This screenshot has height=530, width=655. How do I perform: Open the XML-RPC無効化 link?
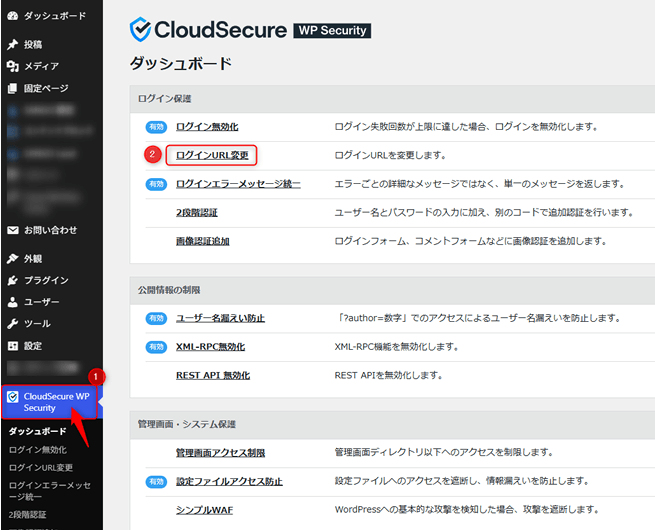211,347
